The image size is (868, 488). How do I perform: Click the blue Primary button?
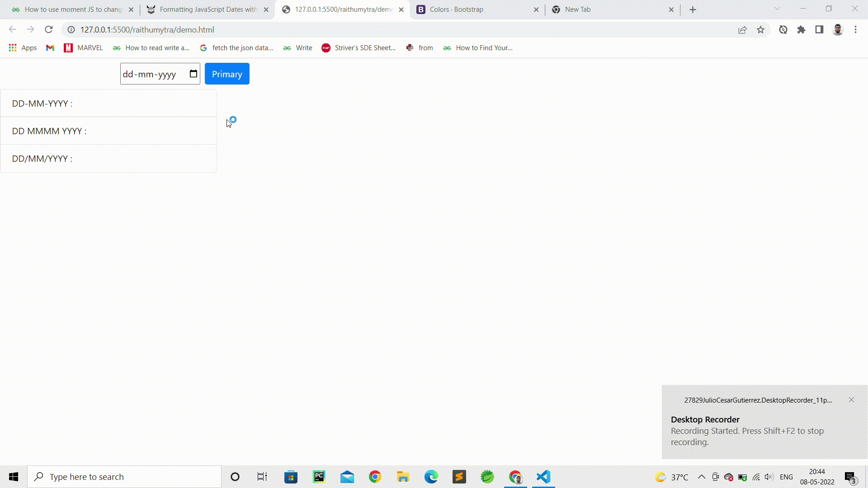[x=227, y=74]
